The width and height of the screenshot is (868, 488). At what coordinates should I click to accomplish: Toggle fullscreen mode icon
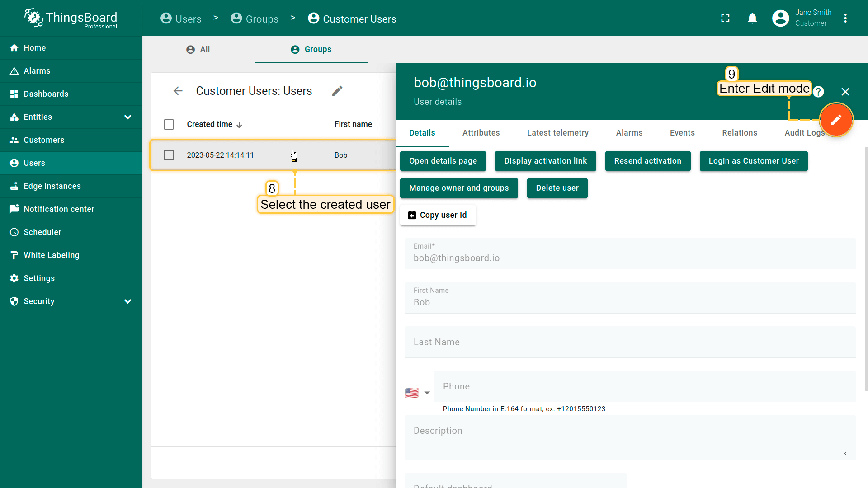(725, 19)
